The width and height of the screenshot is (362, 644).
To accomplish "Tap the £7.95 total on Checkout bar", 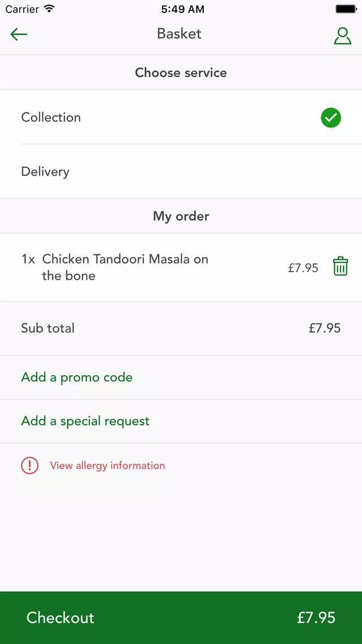I will point(316,618).
